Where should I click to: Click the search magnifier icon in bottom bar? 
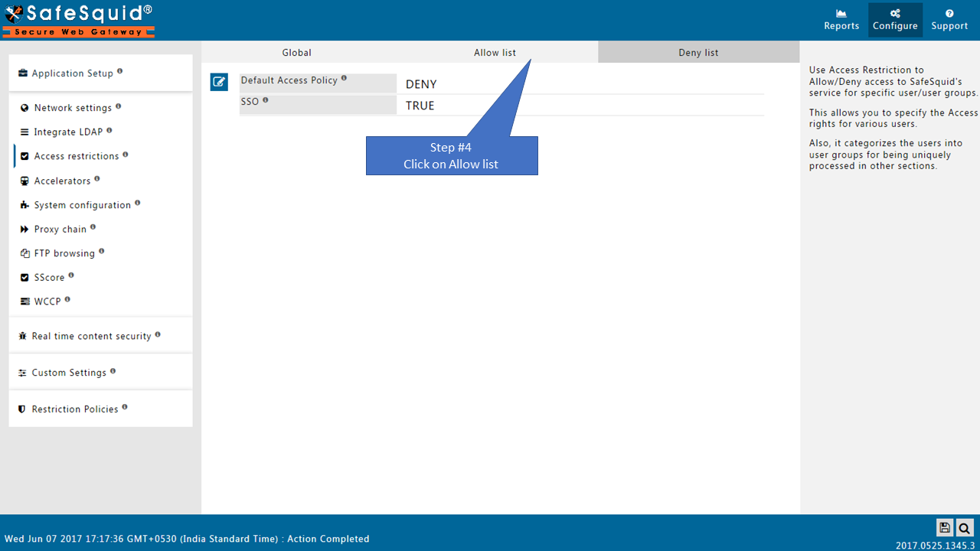pyautogui.click(x=964, y=527)
